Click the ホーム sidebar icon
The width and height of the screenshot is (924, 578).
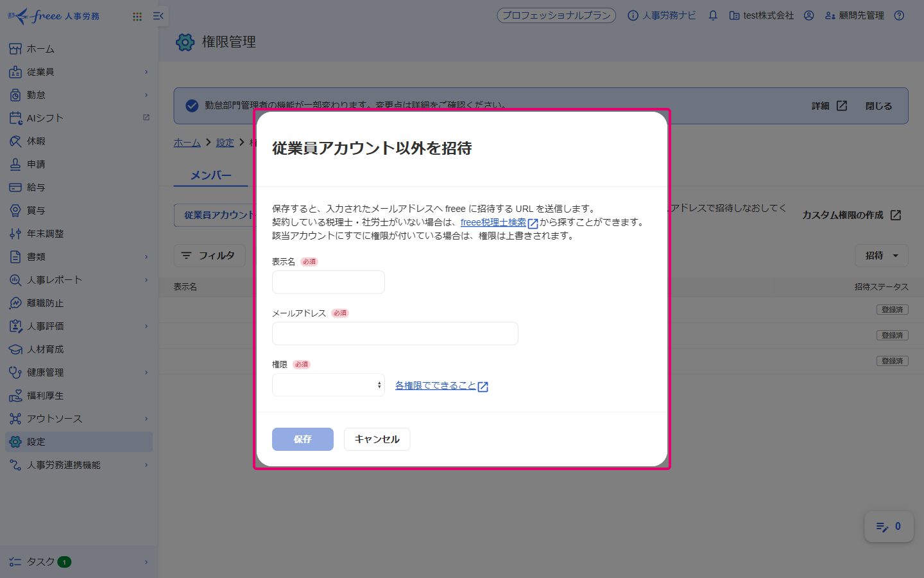(15, 49)
